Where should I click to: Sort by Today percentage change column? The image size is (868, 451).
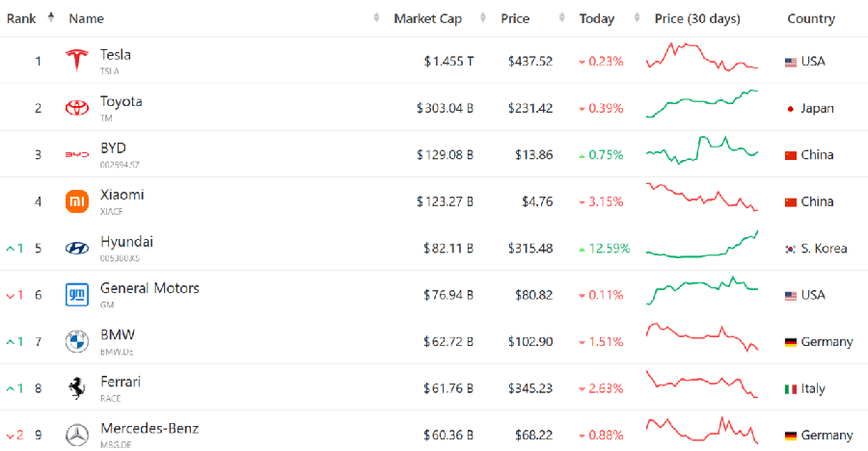tap(596, 18)
